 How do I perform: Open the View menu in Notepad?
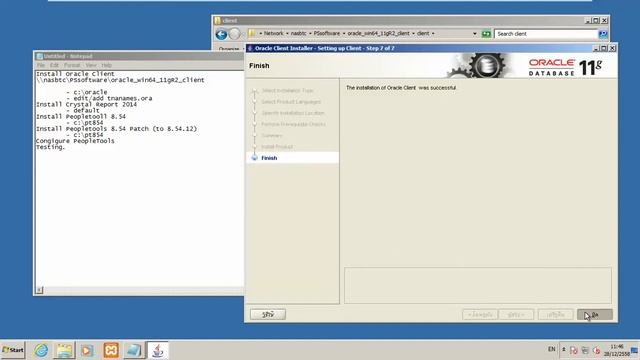[x=91, y=65]
